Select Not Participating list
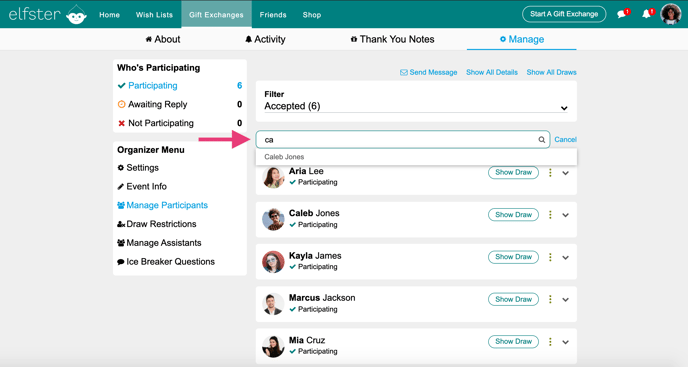This screenshot has height=367, width=688. pyautogui.click(x=179, y=123)
